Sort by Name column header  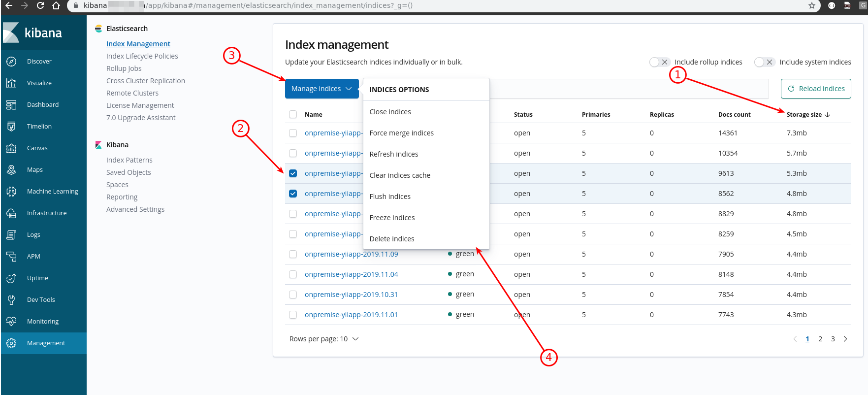(314, 115)
